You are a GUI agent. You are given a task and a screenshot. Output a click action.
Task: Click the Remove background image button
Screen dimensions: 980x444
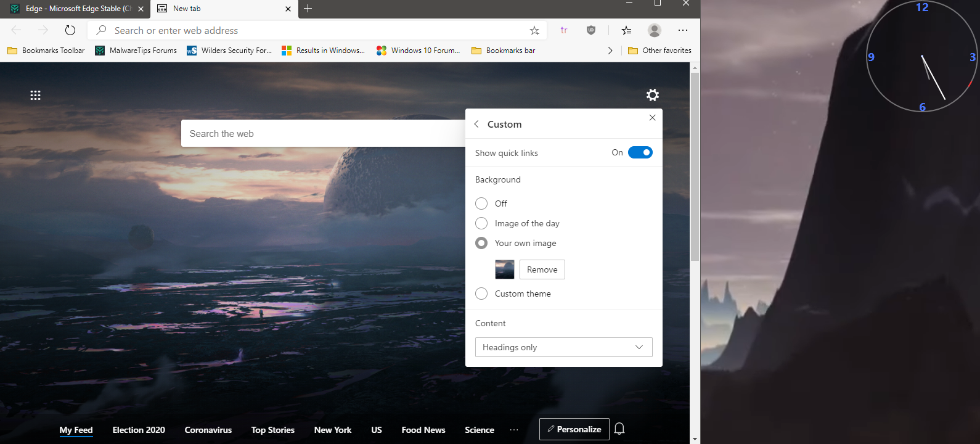[542, 269]
